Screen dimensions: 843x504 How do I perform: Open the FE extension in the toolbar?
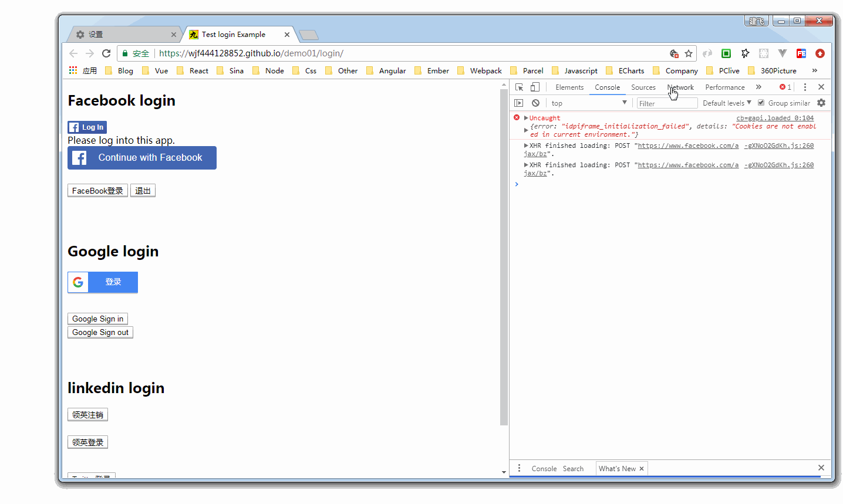tap(801, 53)
